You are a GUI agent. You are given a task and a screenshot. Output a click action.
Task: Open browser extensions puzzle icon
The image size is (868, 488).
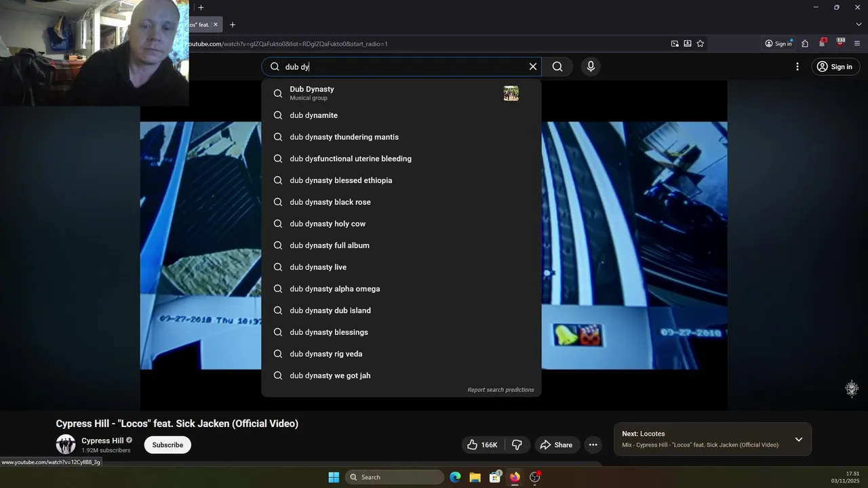(805, 43)
